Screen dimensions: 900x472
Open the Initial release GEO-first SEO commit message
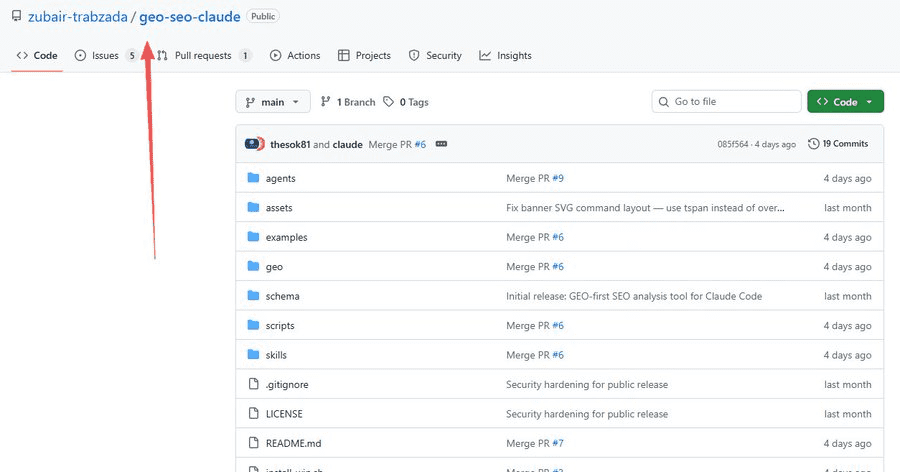634,296
